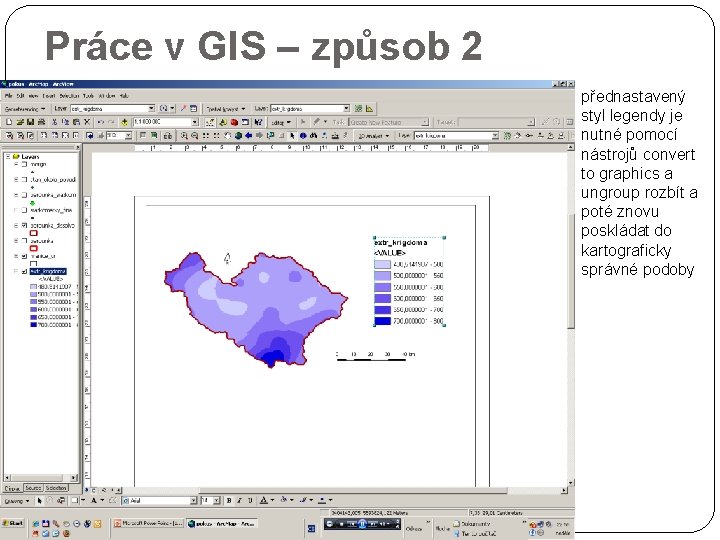Viewport: 720px width, 540px height.
Task: Open the Georeferencing Layer combo box
Action: pyautogui.click(x=113, y=109)
